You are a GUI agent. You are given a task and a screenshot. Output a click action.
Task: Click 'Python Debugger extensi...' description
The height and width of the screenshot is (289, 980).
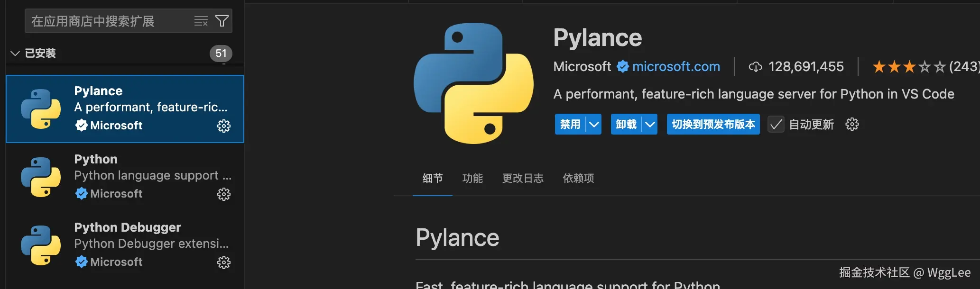(x=151, y=244)
